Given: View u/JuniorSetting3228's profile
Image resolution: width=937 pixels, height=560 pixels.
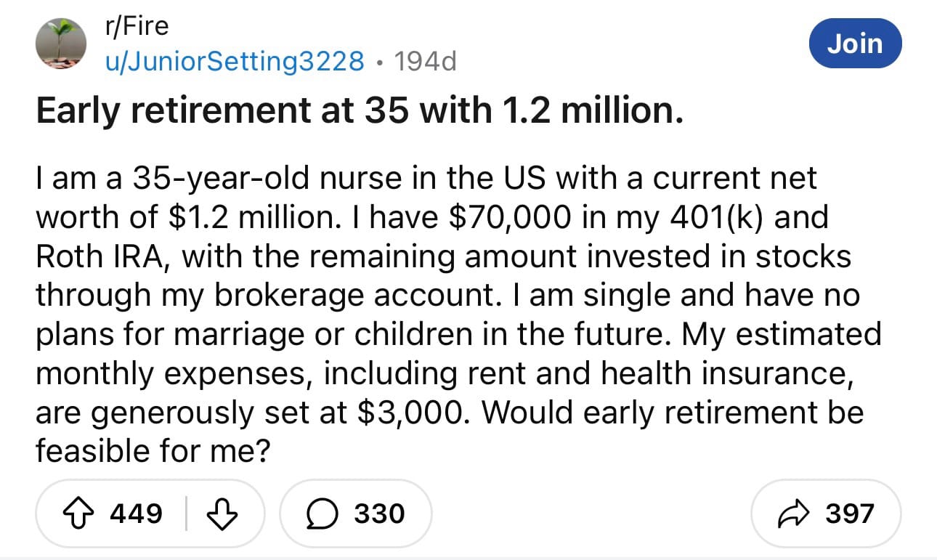Looking at the screenshot, I should pos(234,61).
